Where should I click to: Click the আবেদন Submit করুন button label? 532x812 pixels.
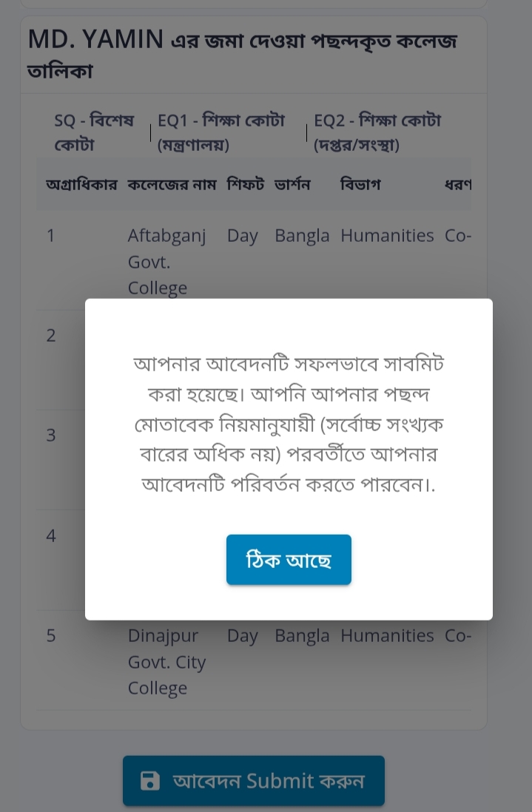(268, 781)
